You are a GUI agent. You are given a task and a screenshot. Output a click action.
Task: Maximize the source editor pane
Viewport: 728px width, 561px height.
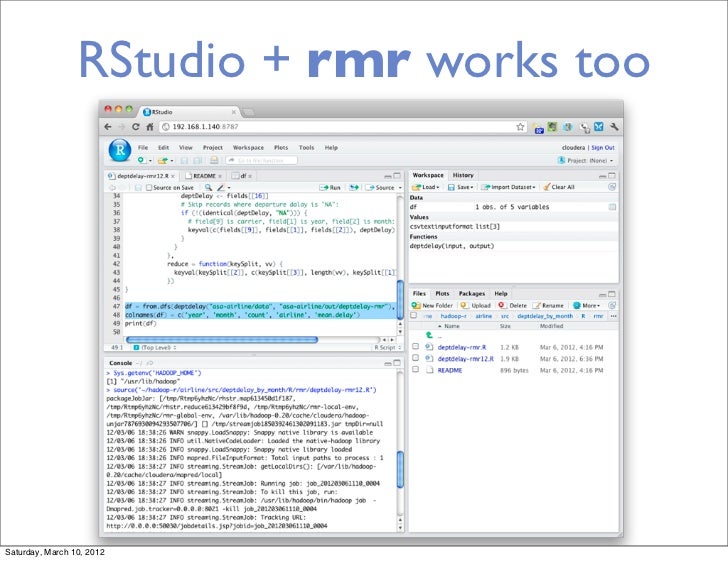point(397,176)
